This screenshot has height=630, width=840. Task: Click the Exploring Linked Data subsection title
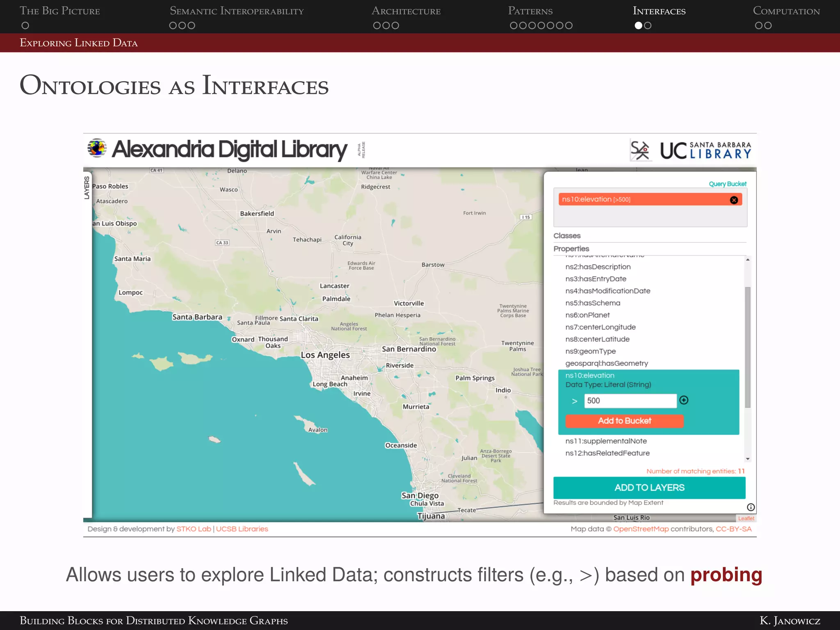(x=79, y=43)
